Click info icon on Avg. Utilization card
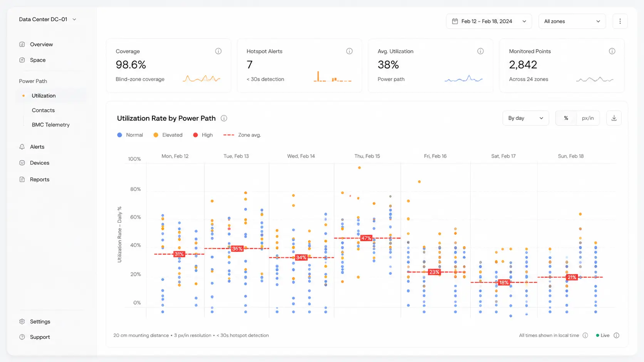 (x=481, y=51)
